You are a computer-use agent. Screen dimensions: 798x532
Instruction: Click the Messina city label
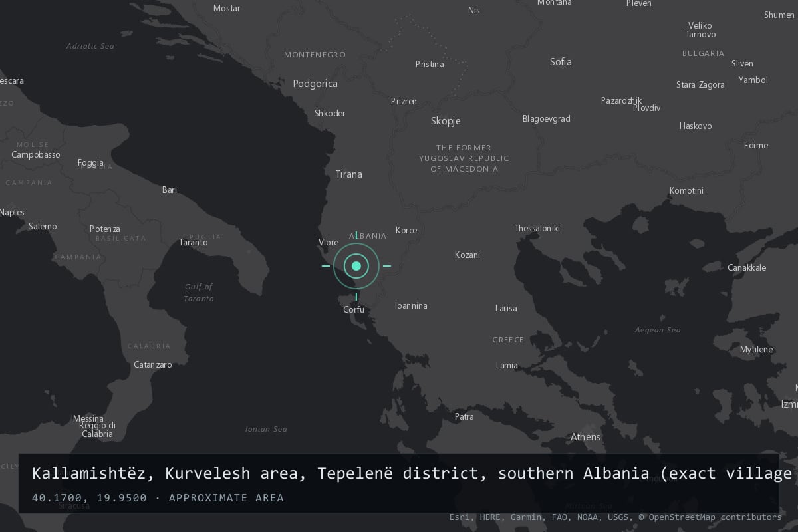click(x=88, y=419)
